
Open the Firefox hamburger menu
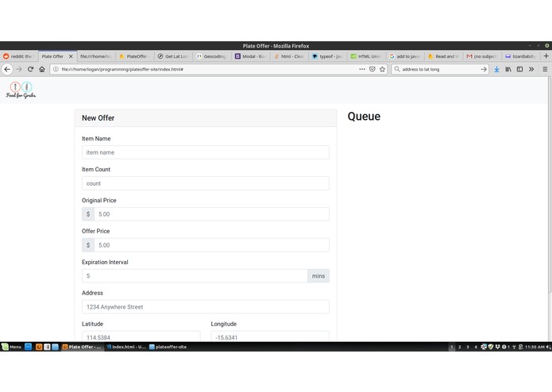click(x=545, y=69)
